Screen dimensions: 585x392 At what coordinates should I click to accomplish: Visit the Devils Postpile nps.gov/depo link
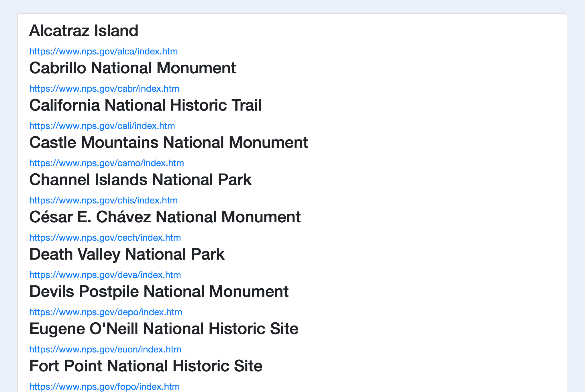pyautogui.click(x=106, y=312)
